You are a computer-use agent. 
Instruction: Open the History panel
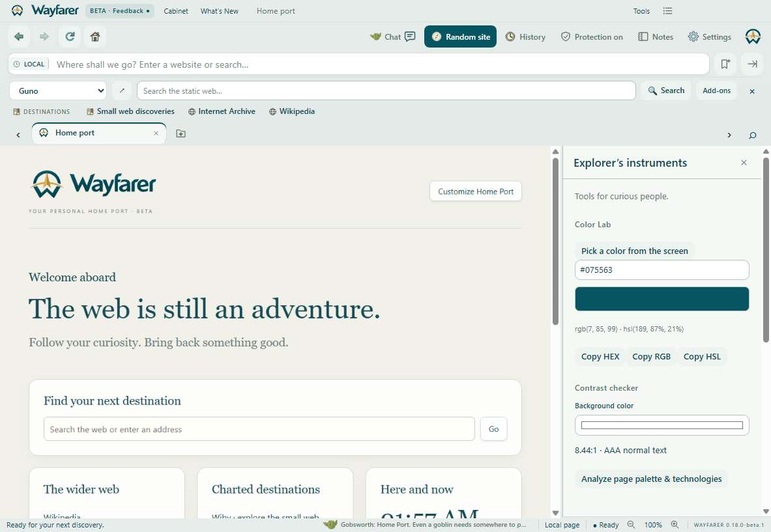click(x=526, y=37)
